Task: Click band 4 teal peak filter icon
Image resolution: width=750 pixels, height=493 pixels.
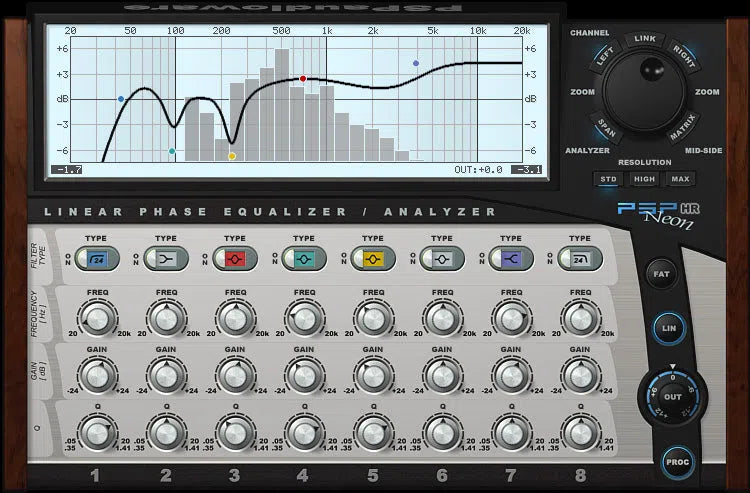Action: 305,259
